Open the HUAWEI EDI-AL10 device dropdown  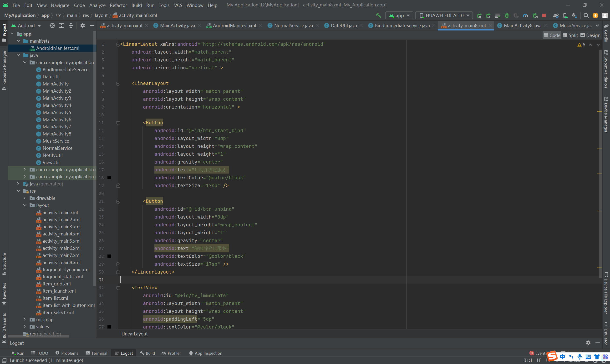(x=444, y=15)
